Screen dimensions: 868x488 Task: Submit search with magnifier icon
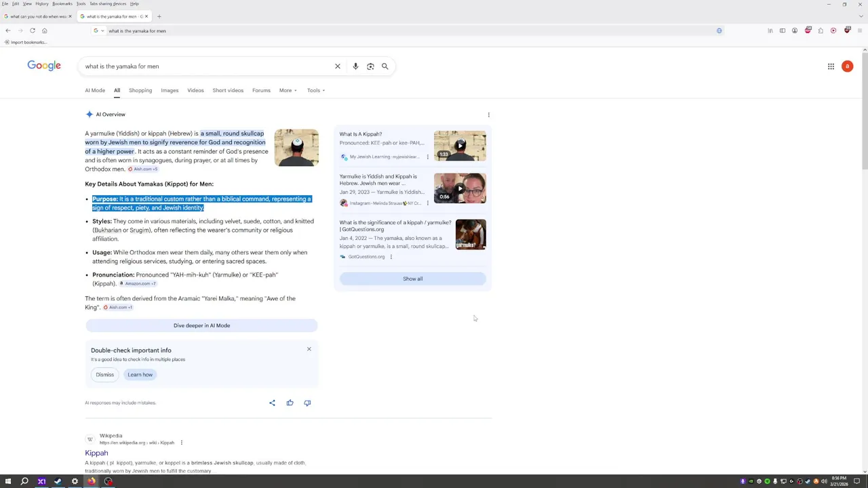384,66
